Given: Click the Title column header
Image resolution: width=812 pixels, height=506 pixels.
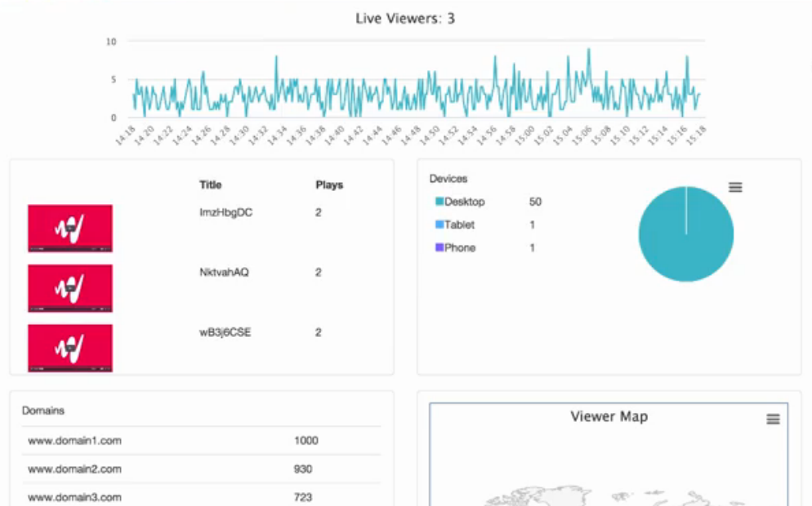Looking at the screenshot, I should 210,185.
